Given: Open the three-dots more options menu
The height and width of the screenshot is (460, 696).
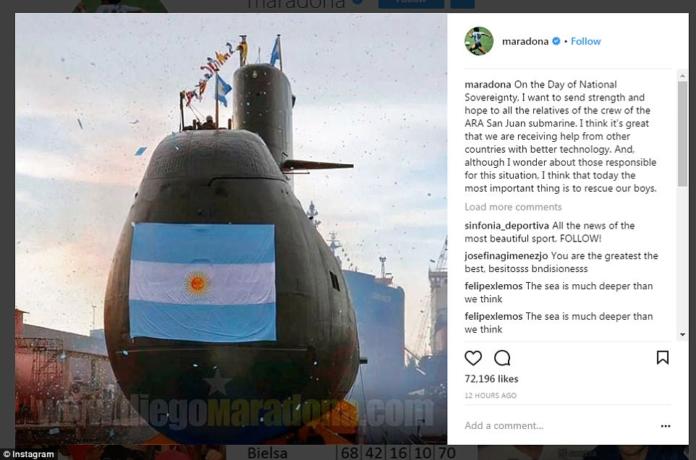Looking at the screenshot, I should tap(665, 426).
